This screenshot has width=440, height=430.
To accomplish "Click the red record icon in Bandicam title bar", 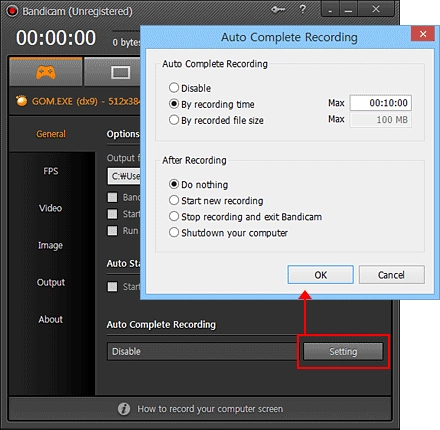I will [12, 11].
